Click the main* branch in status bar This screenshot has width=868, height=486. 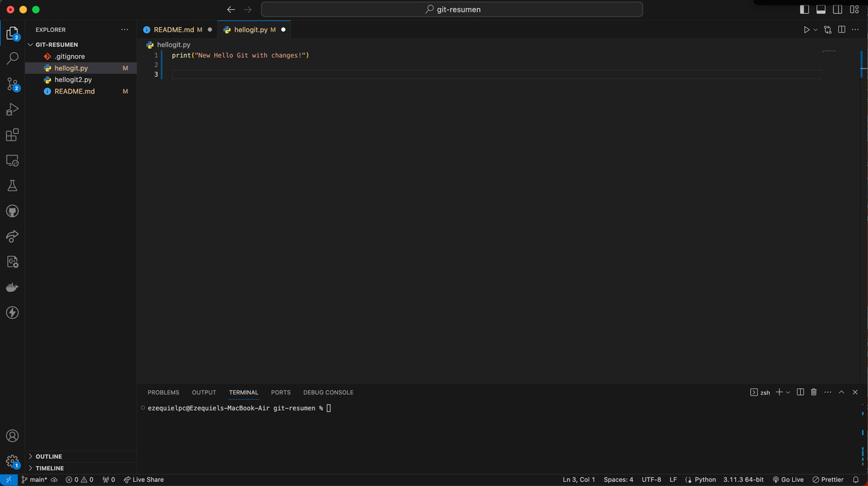tap(34, 480)
